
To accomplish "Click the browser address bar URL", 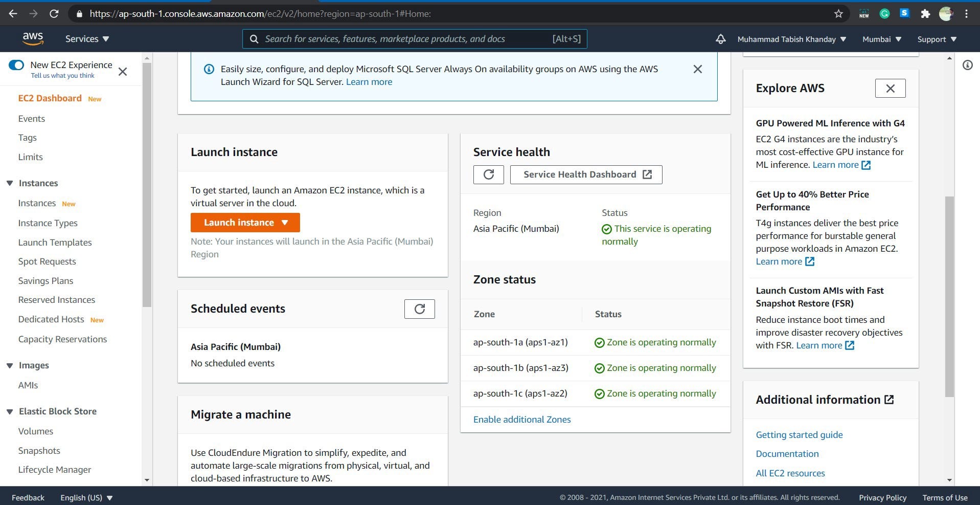I will click(x=260, y=14).
